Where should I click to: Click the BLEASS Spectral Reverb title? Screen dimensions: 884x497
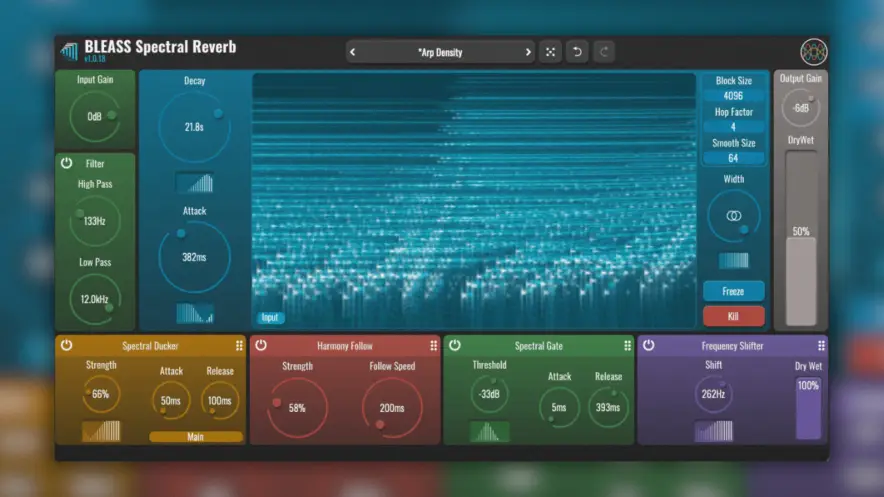coord(160,46)
